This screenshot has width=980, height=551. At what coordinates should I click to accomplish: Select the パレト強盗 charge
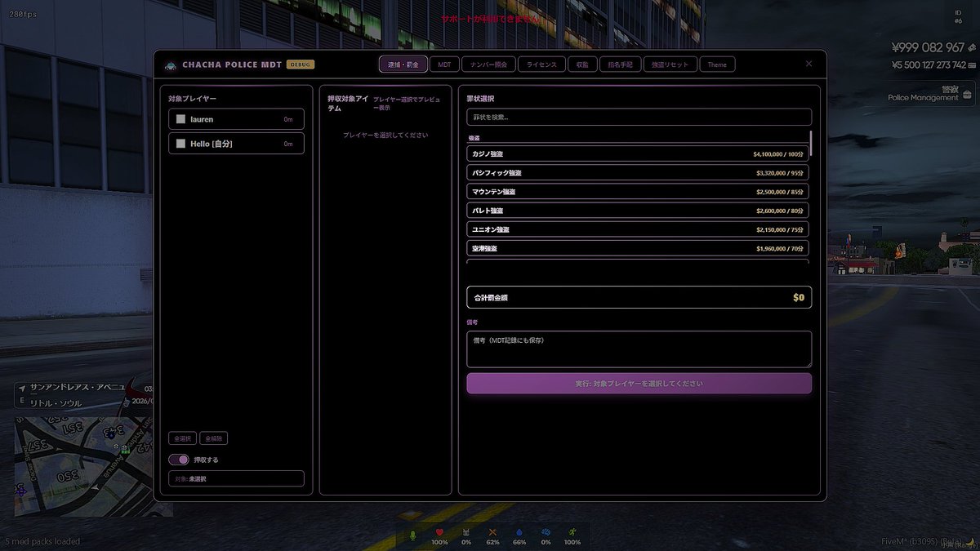638,211
